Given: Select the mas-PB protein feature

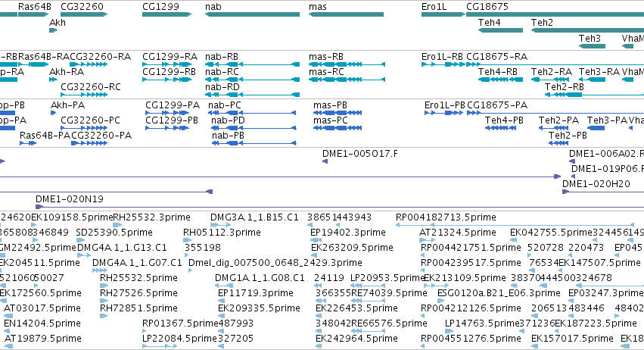Looking at the screenshot, I should coord(338,113).
